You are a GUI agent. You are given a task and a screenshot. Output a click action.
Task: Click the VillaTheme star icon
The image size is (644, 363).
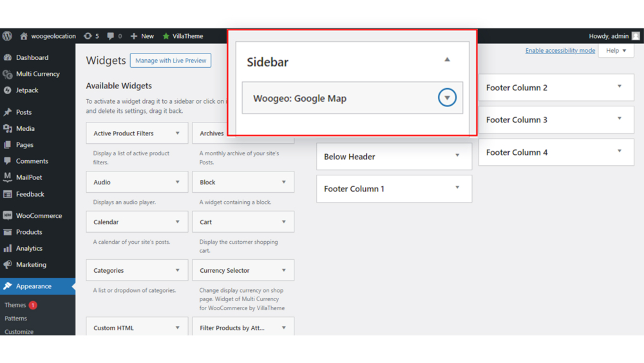click(x=166, y=36)
